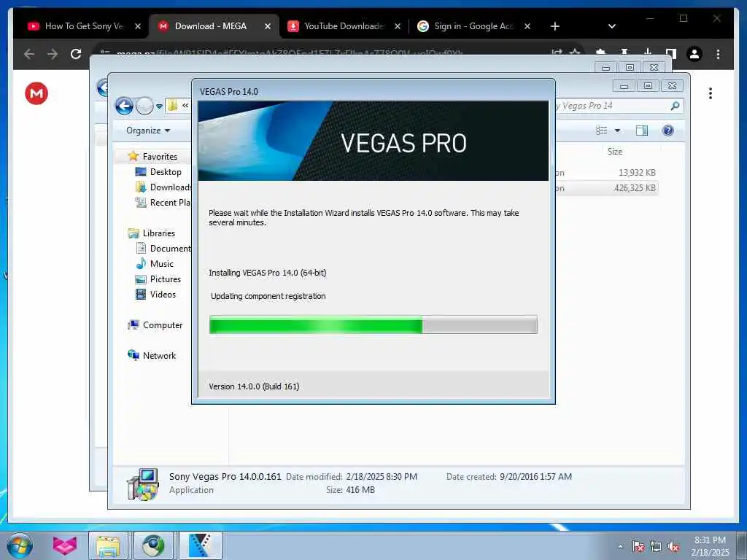This screenshot has width=747, height=560.
Task: Click the browser forward arrow
Action: pyautogui.click(x=53, y=54)
